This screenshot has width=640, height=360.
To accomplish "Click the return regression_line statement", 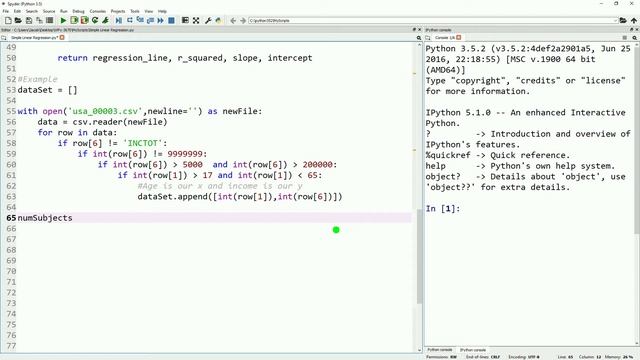I will (185, 58).
